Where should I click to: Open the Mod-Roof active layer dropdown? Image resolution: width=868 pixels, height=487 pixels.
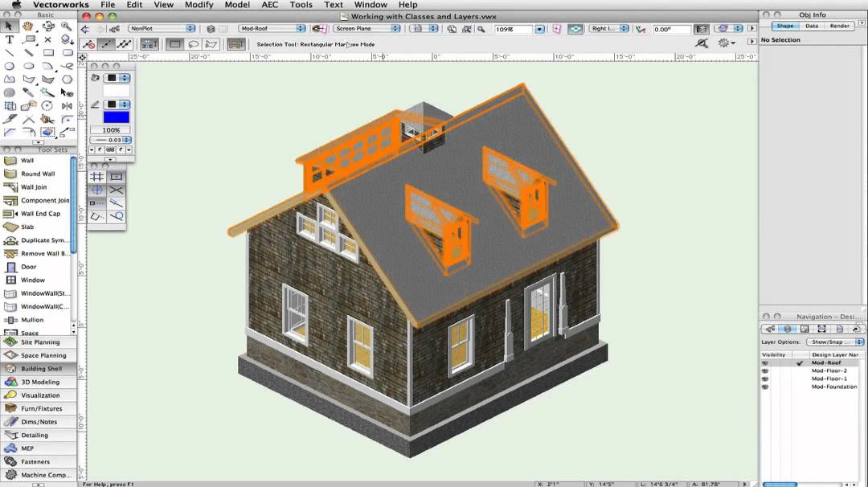point(272,28)
